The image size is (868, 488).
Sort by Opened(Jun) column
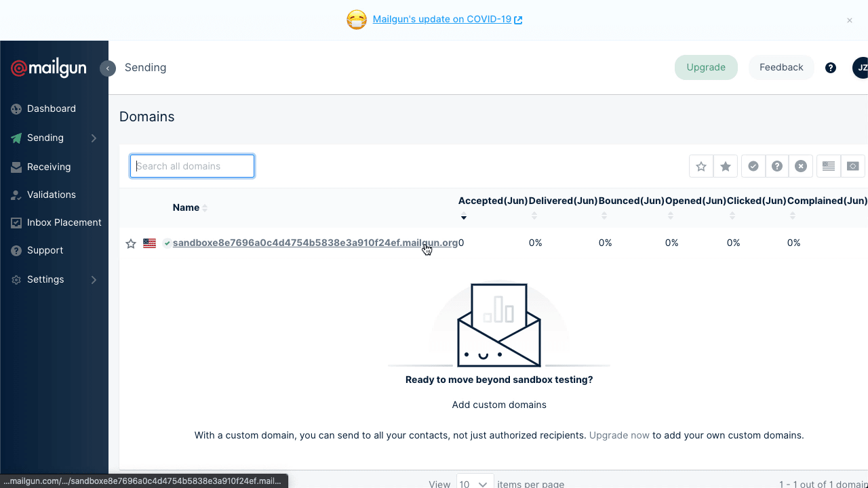[x=696, y=207]
